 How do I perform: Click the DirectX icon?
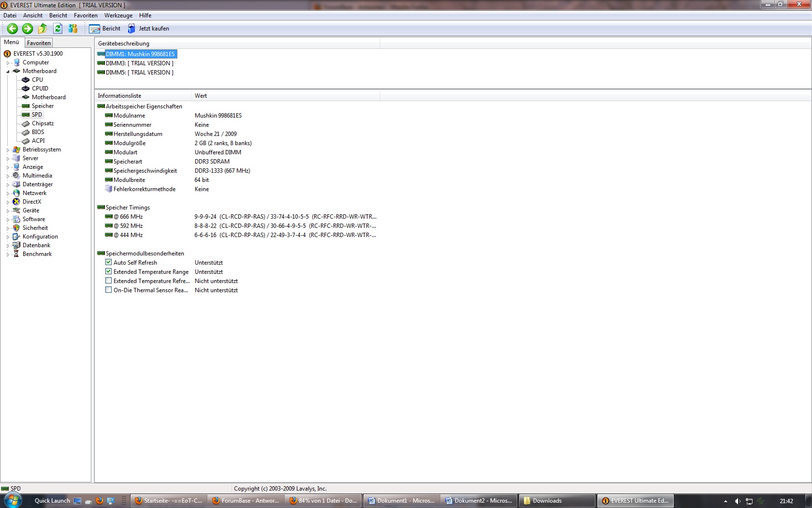click(16, 202)
